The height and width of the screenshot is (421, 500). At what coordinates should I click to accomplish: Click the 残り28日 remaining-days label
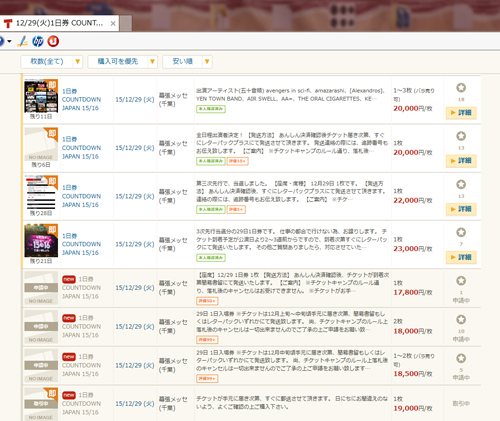pos(41,213)
